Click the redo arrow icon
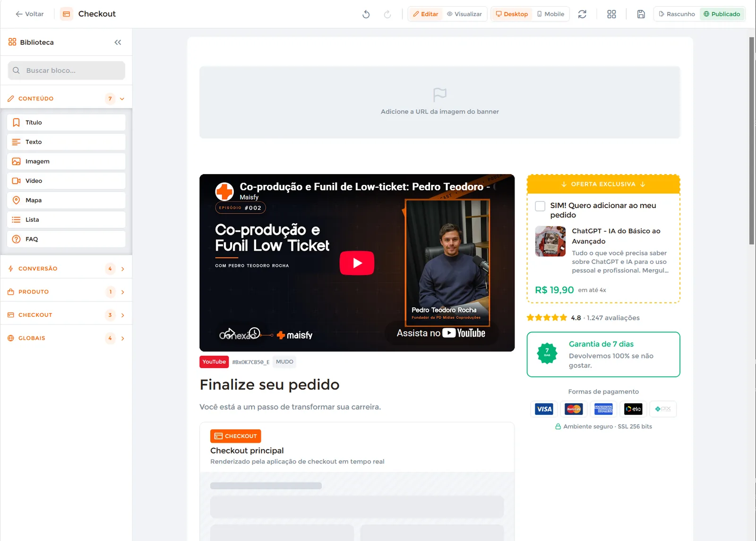This screenshot has width=756, height=541. tap(387, 14)
